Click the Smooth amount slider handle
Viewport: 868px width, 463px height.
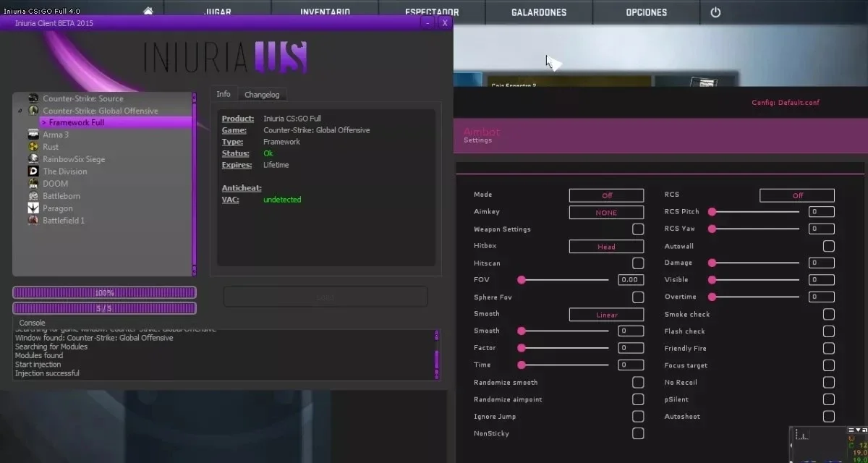521,331
